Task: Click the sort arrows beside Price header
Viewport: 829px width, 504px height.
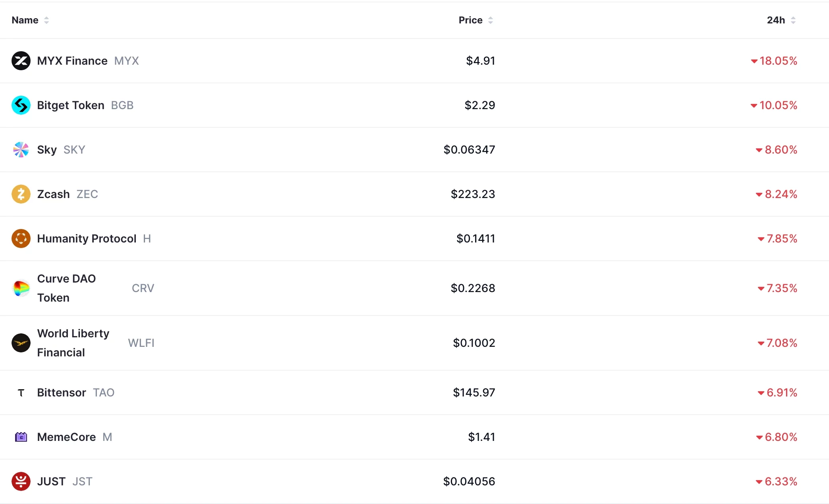Action: 491,20
